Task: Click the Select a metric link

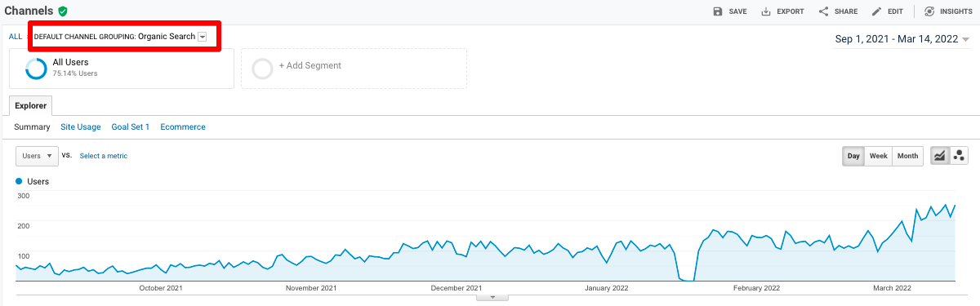Action: click(x=104, y=156)
